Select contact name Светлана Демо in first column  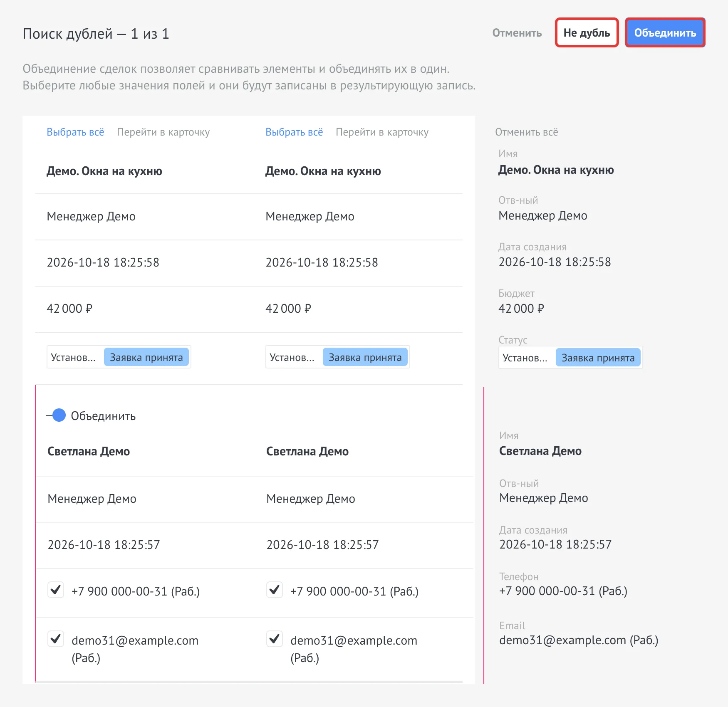(89, 451)
